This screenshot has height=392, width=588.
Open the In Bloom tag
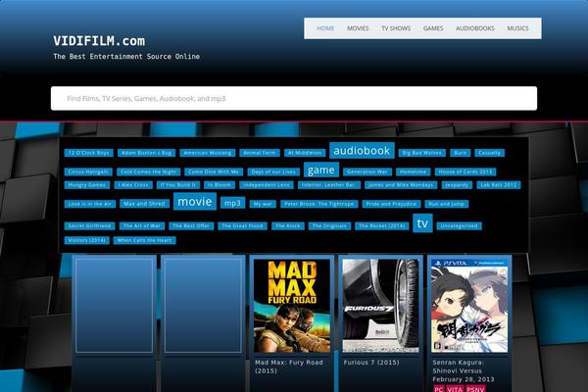click(x=220, y=185)
